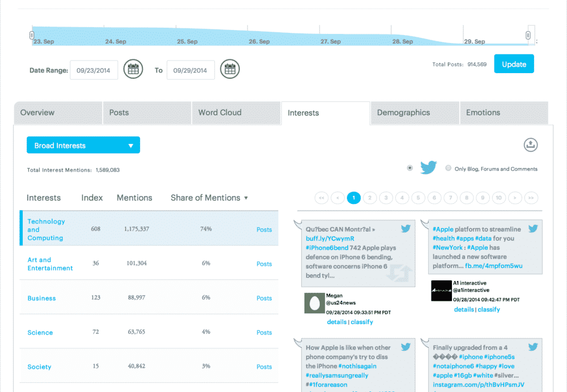Viewport: 567px width, 392px height.
Task: Click the export/upload icon
Action: pyautogui.click(x=530, y=144)
